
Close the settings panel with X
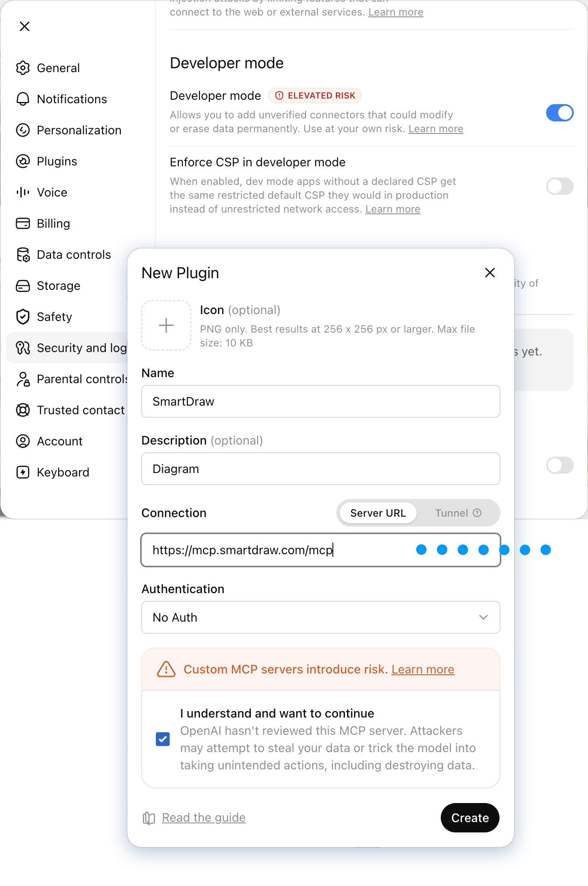pyautogui.click(x=25, y=26)
